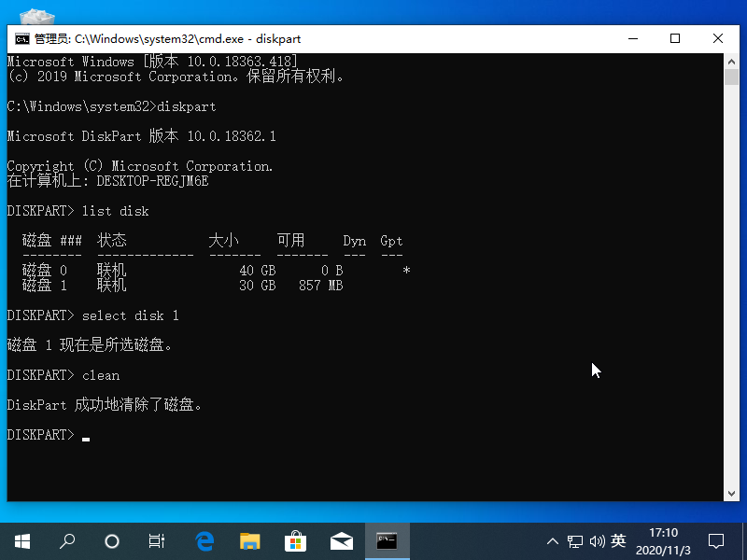Open the cmd.exe title bar system menu
The height and width of the screenshot is (560, 747).
[x=21, y=39]
